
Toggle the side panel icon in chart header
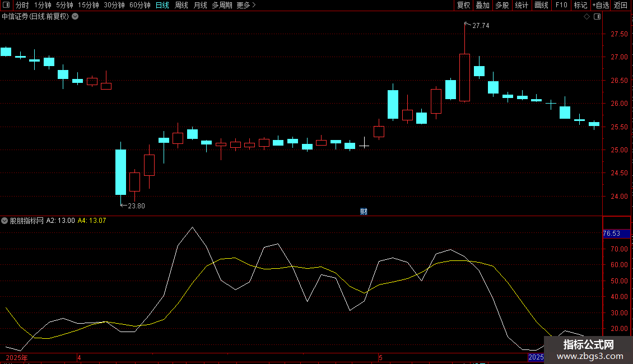pos(597,17)
